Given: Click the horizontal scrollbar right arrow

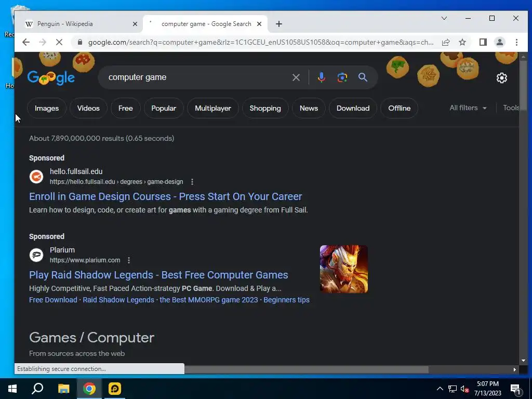Looking at the screenshot, I should click(515, 369).
